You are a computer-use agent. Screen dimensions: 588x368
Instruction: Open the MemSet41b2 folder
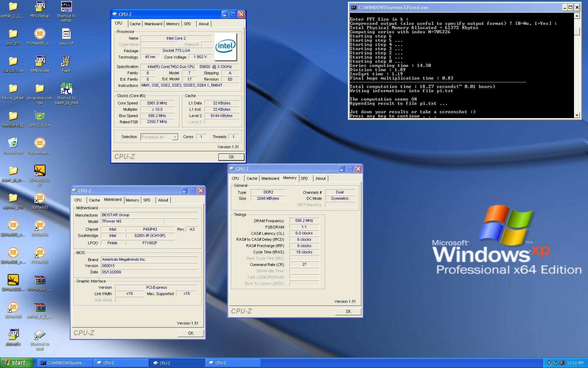pos(13,116)
